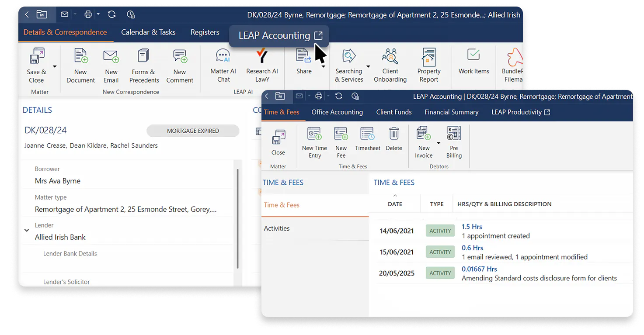
Task: Open the LEAP Accounting tab in the matter window
Action: pyautogui.click(x=280, y=35)
